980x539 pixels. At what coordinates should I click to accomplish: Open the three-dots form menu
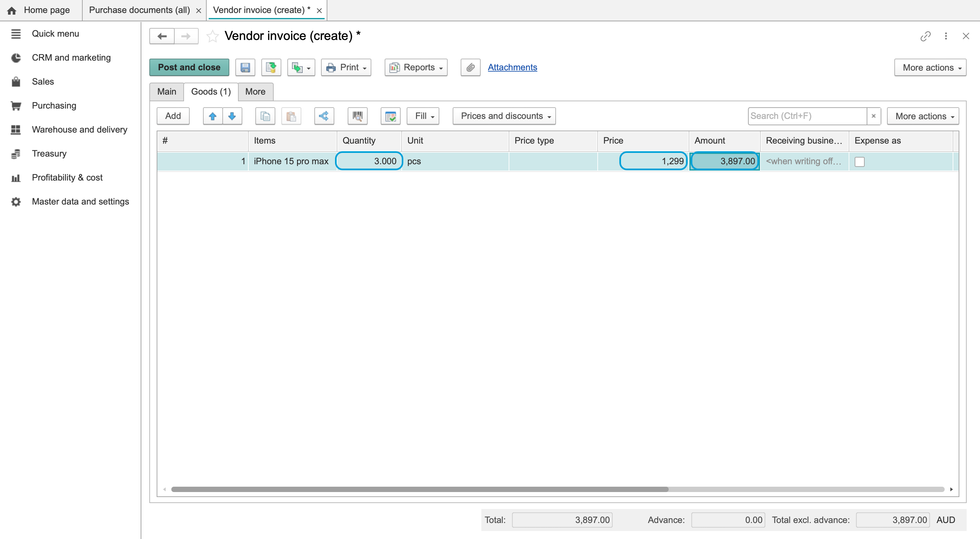946,36
